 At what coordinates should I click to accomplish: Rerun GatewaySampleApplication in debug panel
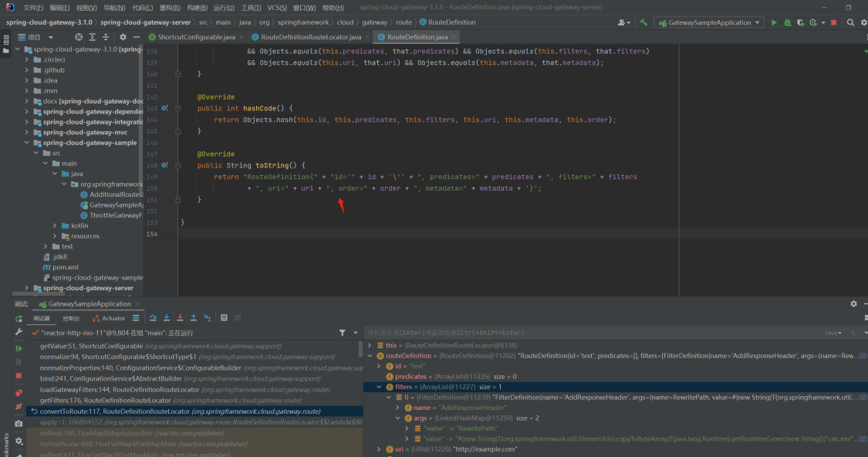pyautogui.click(x=19, y=319)
